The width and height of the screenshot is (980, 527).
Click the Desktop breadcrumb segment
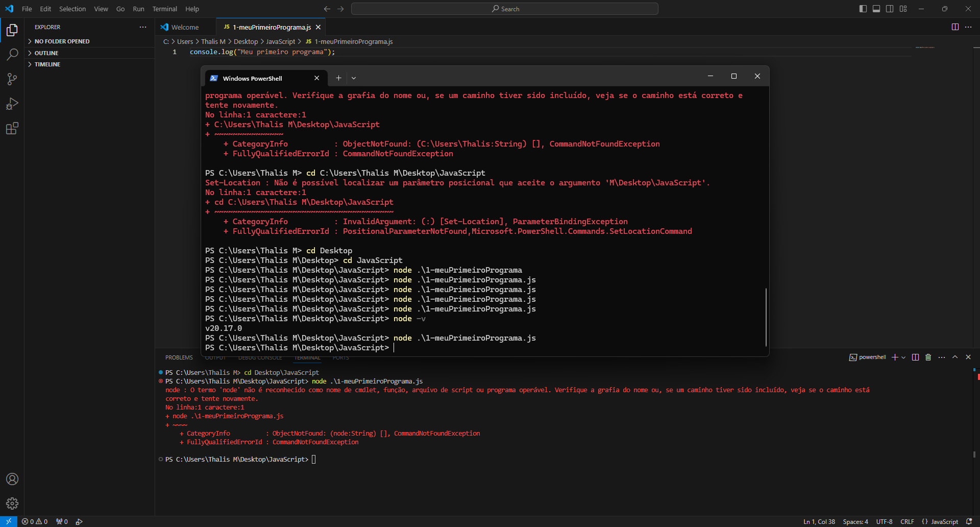[x=246, y=42]
